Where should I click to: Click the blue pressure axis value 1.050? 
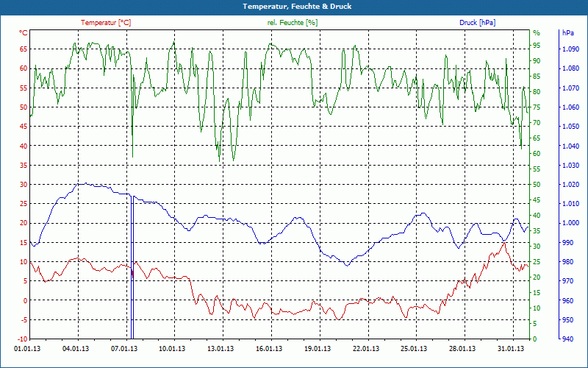571,126
